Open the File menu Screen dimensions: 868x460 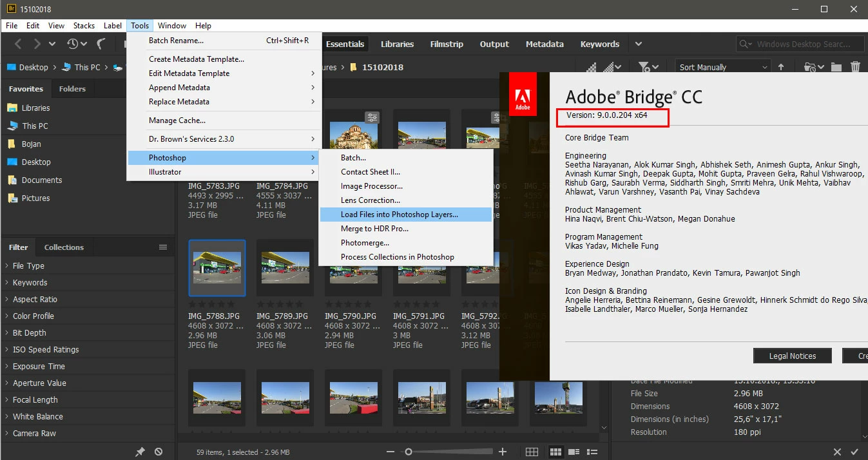point(12,26)
